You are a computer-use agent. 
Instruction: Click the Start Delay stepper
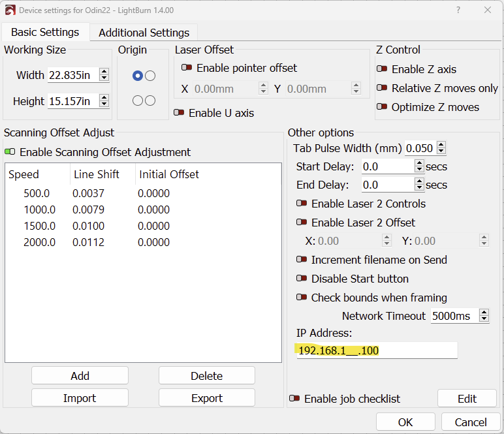pos(419,166)
